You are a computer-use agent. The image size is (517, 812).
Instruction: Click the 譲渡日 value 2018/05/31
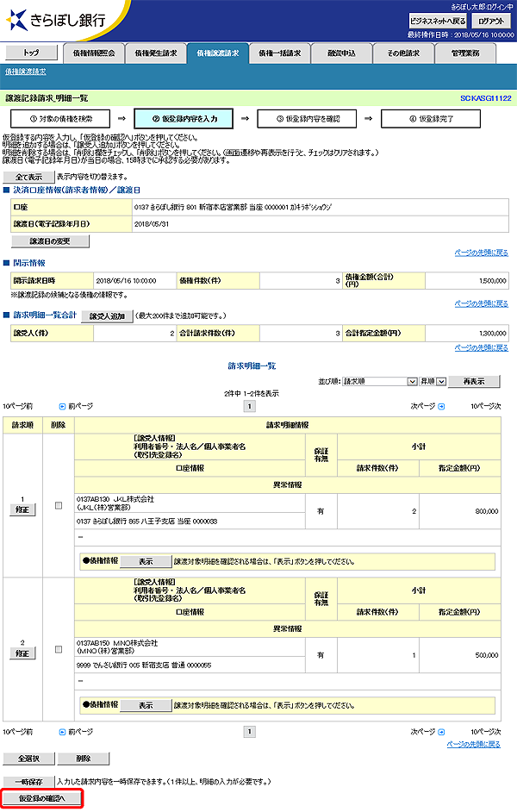pos(152,224)
